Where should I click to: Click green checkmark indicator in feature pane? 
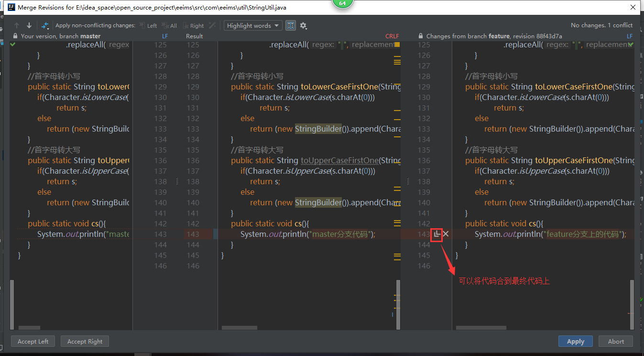[631, 44]
